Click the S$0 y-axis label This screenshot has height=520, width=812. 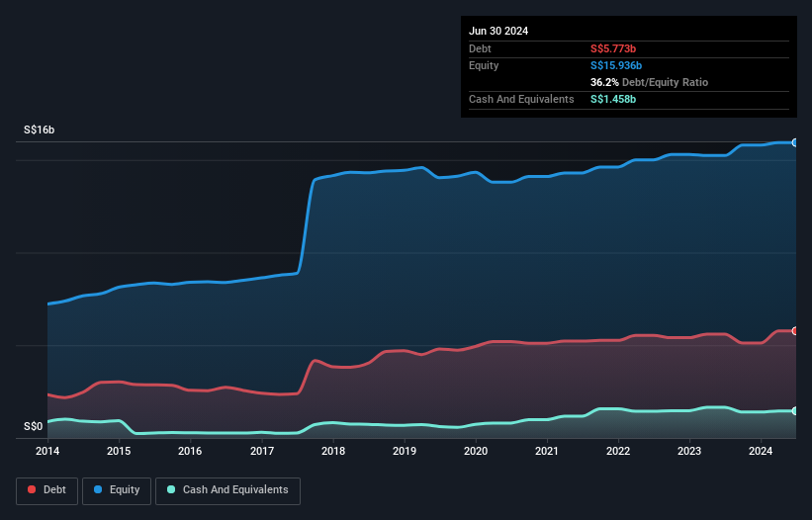coord(34,427)
